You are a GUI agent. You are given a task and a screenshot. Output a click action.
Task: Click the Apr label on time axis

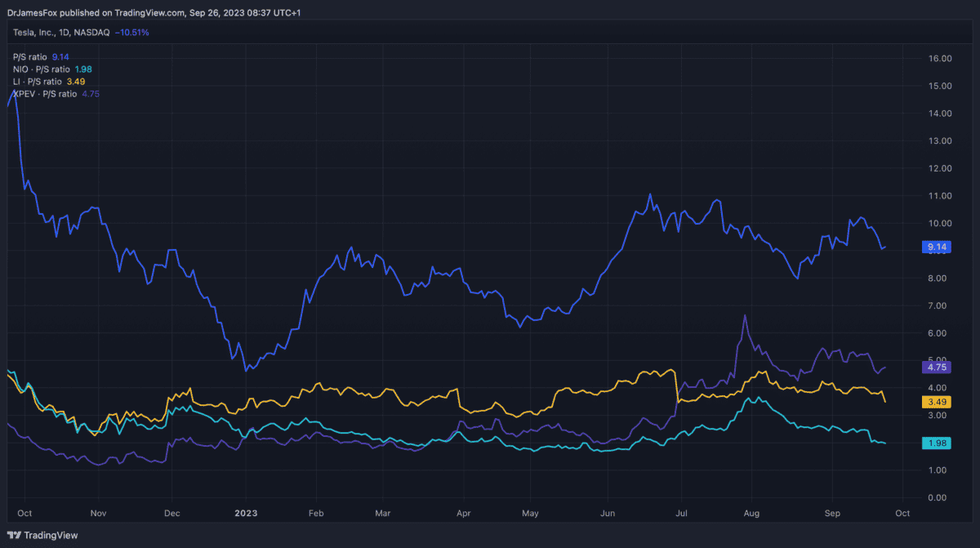click(463, 513)
